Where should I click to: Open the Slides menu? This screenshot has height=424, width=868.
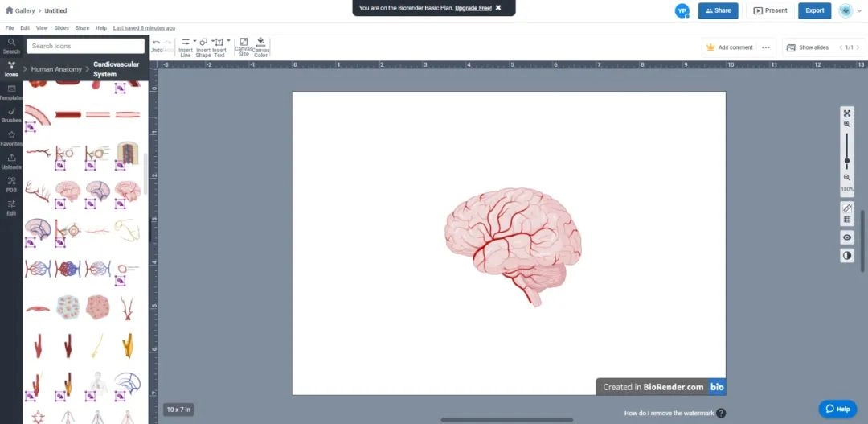61,28
